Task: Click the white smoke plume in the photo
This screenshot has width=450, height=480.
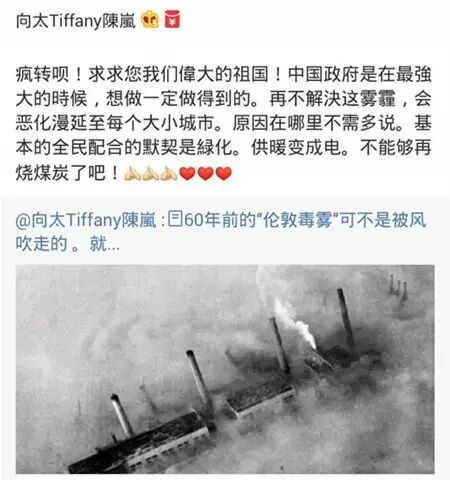Action: click(293, 322)
